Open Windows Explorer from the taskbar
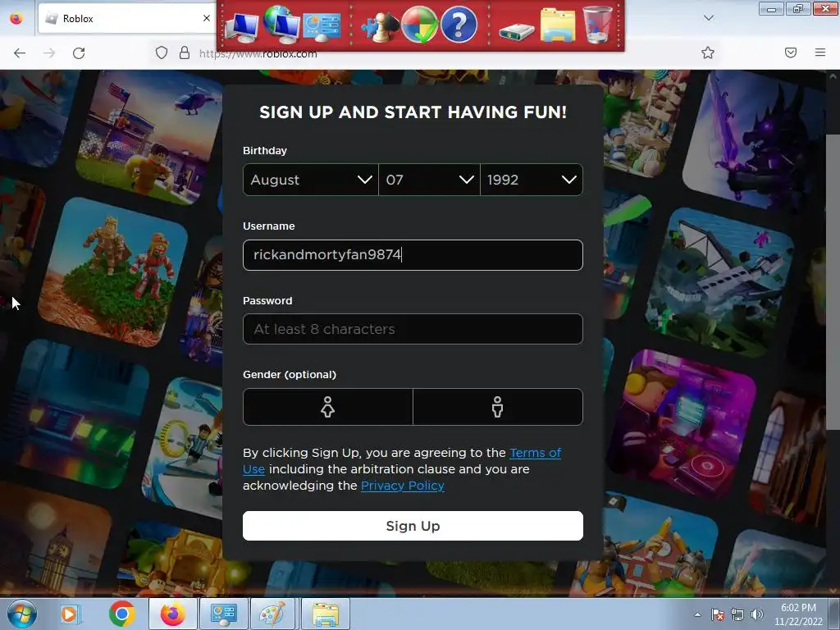840x630 pixels. click(x=326, y=614)
